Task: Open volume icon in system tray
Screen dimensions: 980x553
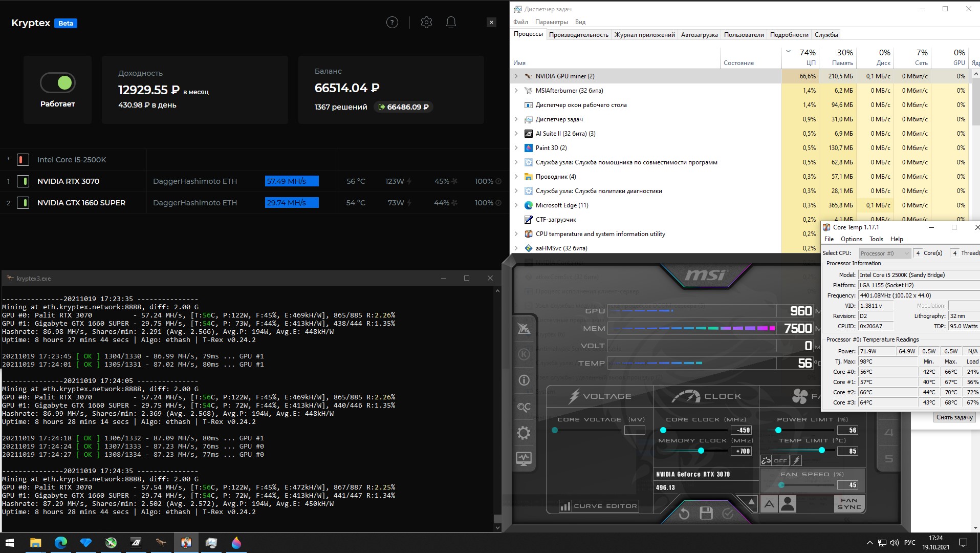Action: (x=894, y=543)
